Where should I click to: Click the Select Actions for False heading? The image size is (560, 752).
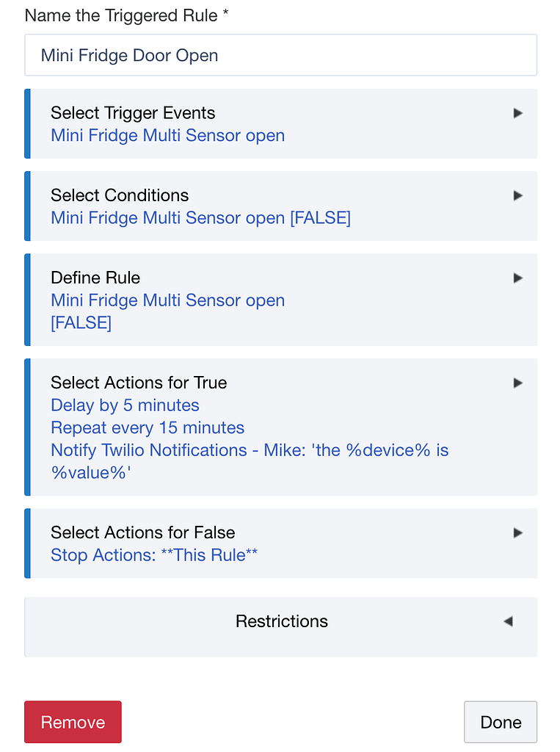(142, 532)
